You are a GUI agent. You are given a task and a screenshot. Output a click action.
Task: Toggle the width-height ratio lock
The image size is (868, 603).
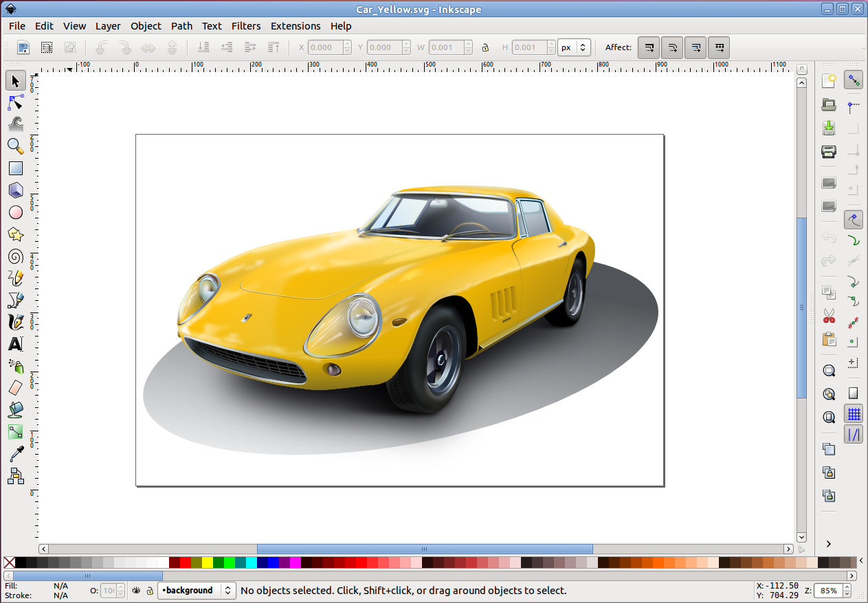[x=485, y=47]
